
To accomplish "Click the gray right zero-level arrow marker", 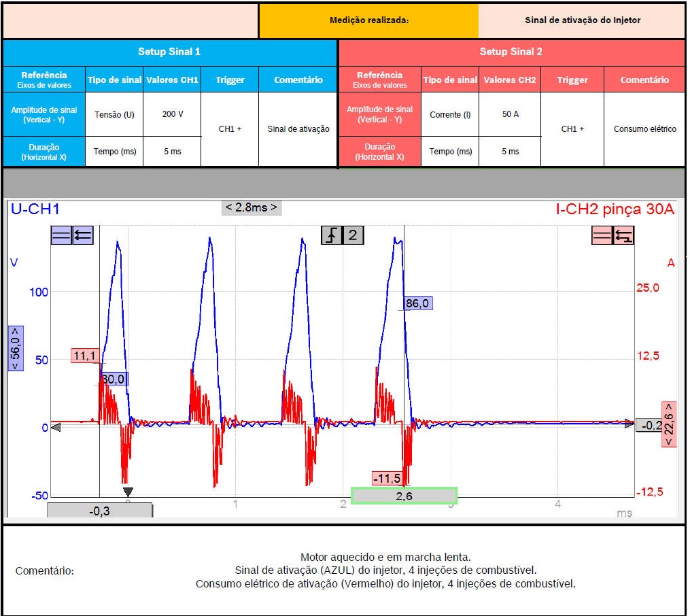I will [x=629, y=423].
